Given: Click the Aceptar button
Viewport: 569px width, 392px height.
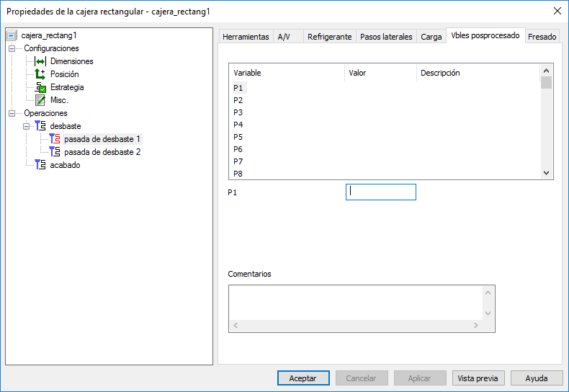Looking at the screenshot, I should tap(303, 378).
